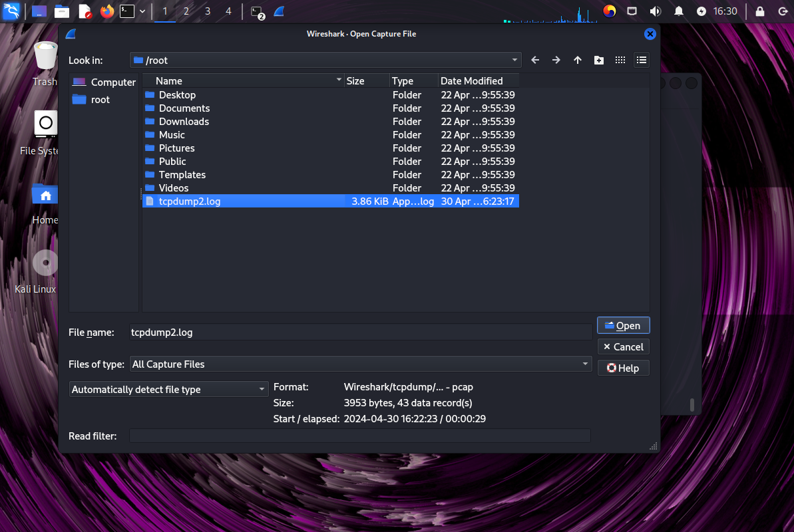Select the Music folder
This screenshot has height=532, width=794.
tap(331, 134)
